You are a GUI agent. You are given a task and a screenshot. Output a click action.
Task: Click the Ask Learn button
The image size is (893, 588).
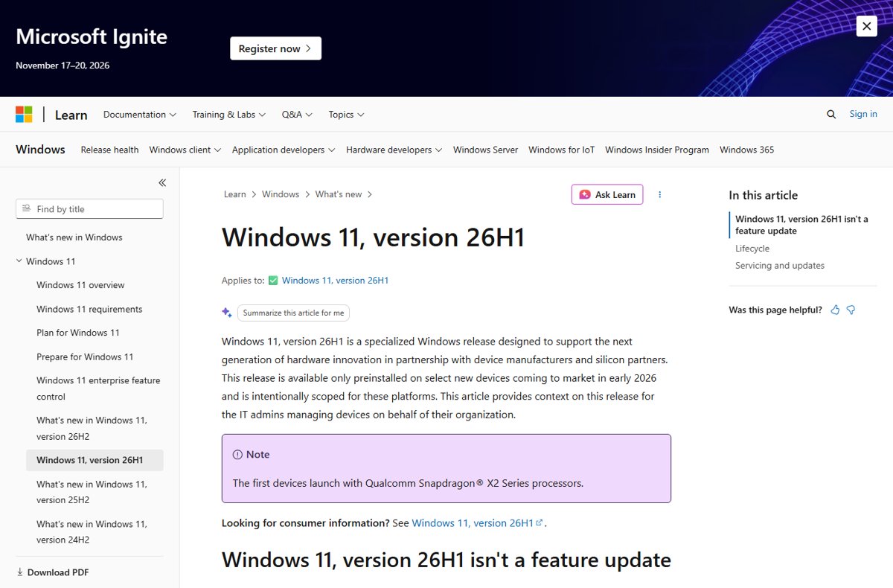tap(607, 194)
